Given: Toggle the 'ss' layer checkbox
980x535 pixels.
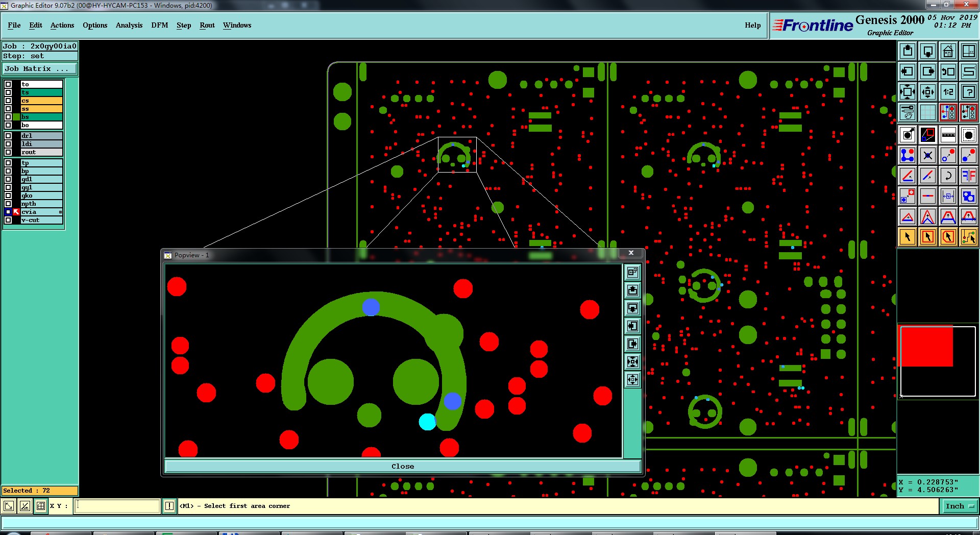Looking at the screenshot, I should pyautogui.click(x=8, y=109).
